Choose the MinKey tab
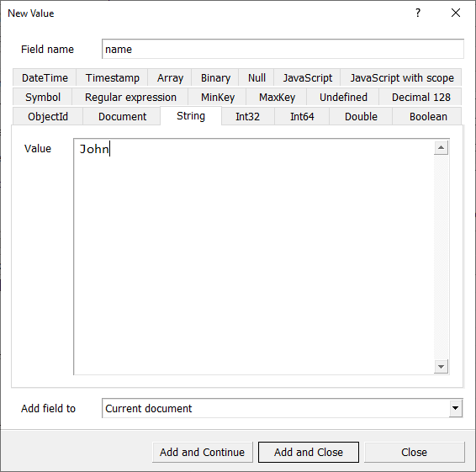The height and width of the screenshot is (472, 476). pos(217,98)
